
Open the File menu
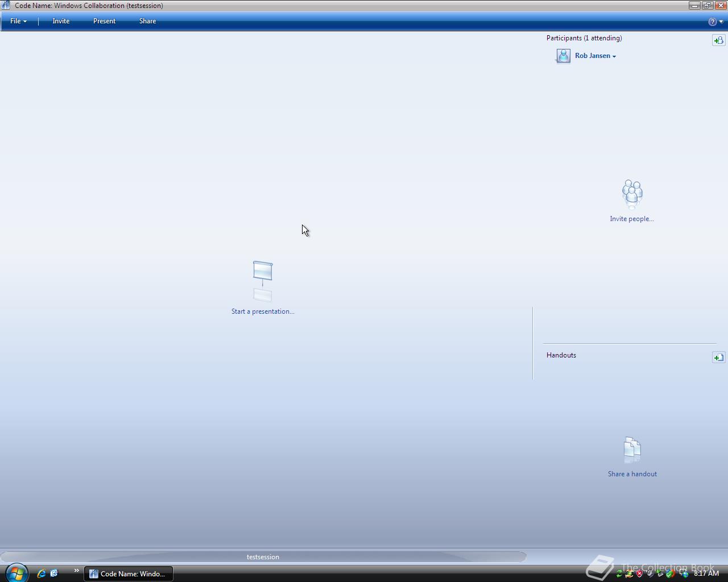(18, 21)
